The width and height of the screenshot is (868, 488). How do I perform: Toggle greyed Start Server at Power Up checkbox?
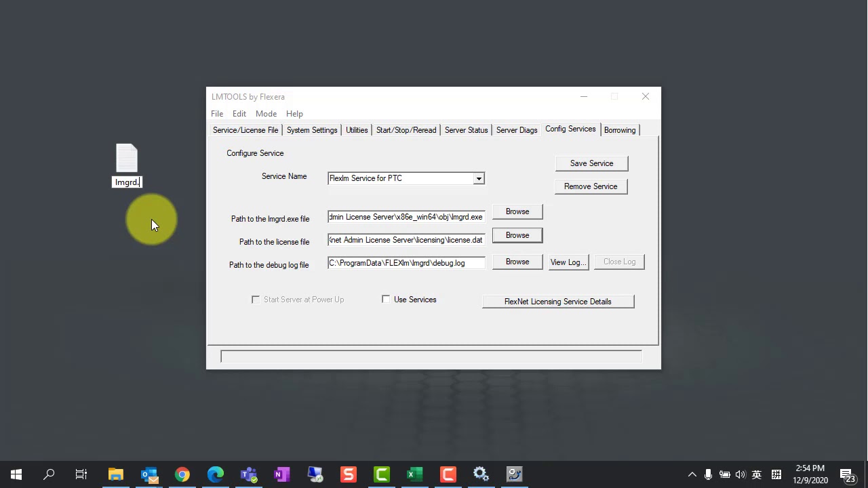tap(256, 300)
